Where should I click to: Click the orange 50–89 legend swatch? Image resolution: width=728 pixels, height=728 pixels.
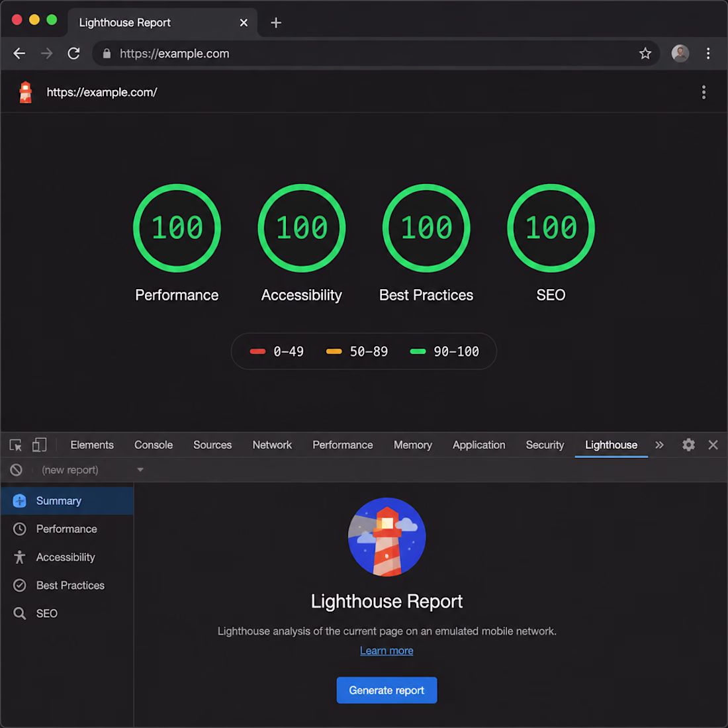tap(334, 351)
